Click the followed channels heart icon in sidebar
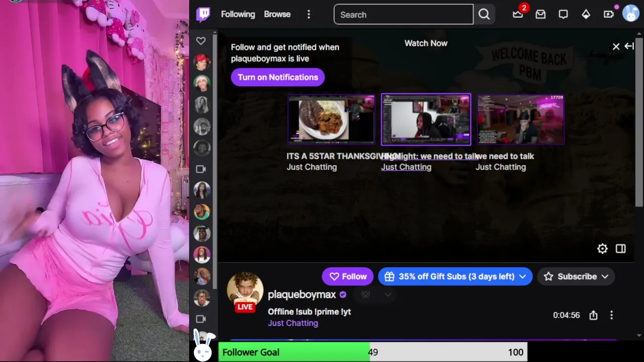The height and width of the screenshot is (362, 644). tap(201, 41)
